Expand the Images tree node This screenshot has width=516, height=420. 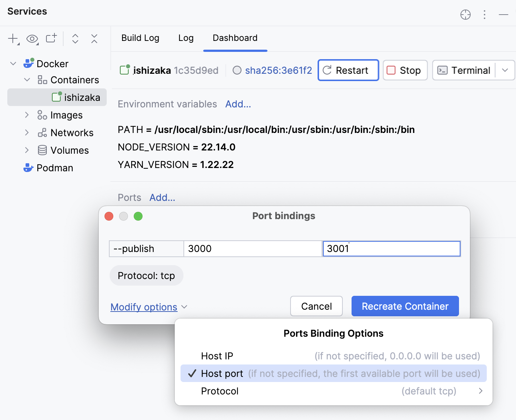point(27,115)
